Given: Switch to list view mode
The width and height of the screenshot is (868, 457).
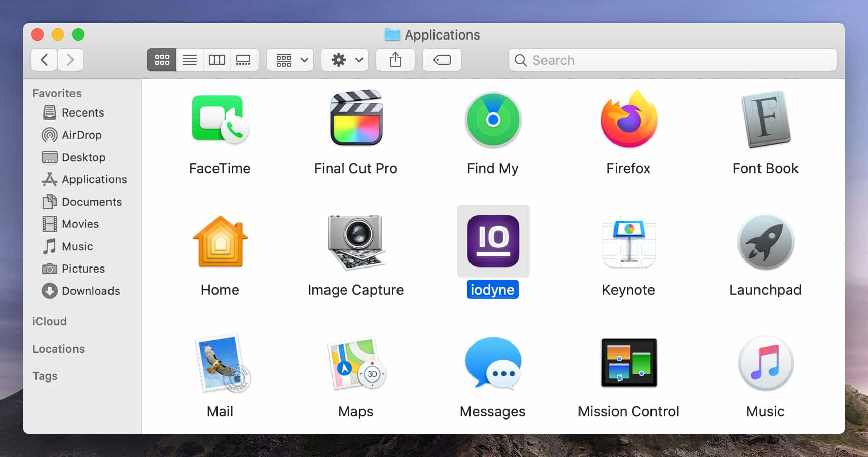Looking at the screenshot, I should tap(190, 60).
